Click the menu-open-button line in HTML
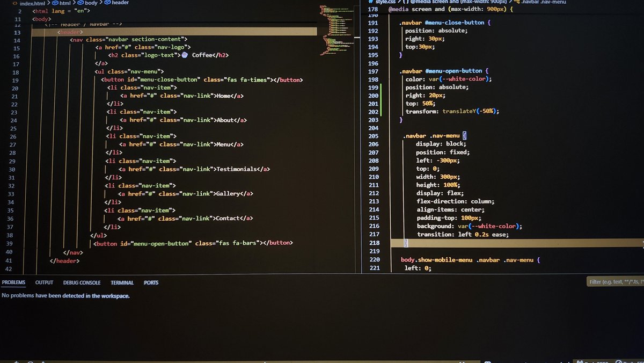The image size is (644, 363). pyautogui.click(x=193, y=243)
